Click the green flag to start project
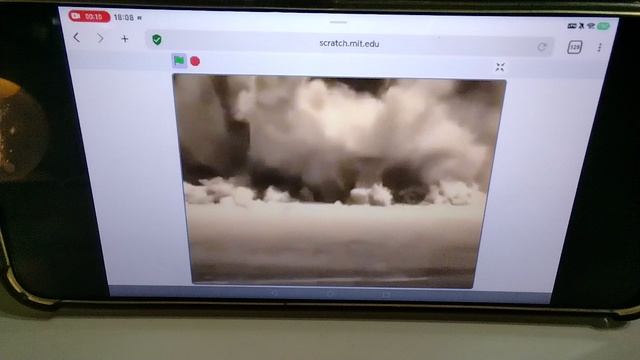The height and width of the screenshot is (360, 640). click(x=179, y=61)
